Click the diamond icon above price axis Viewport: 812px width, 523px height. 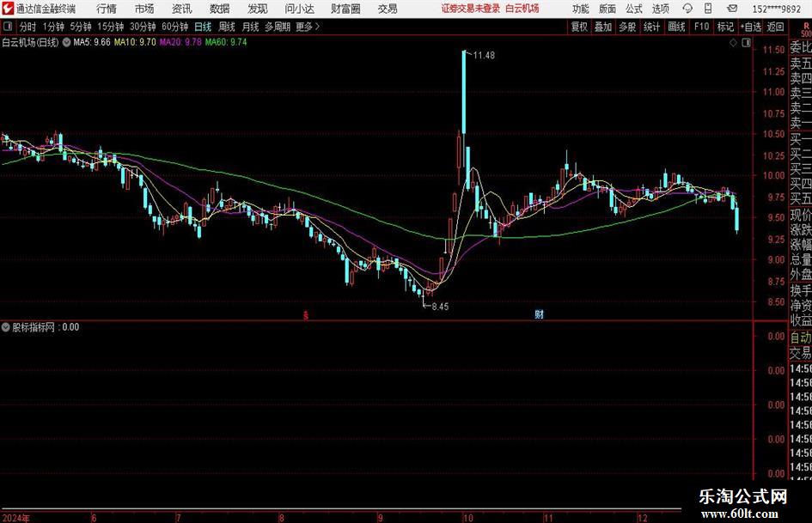click(x=733, y=43)
